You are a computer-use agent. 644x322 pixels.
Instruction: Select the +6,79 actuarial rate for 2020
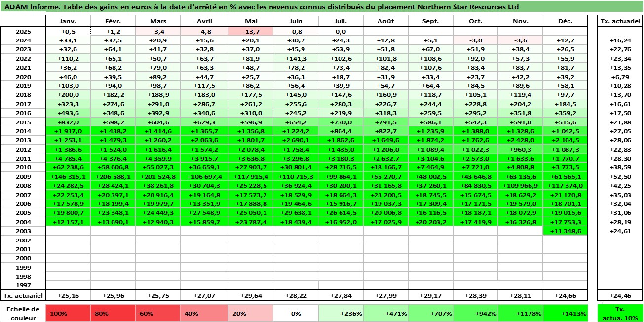pos(620,77)
